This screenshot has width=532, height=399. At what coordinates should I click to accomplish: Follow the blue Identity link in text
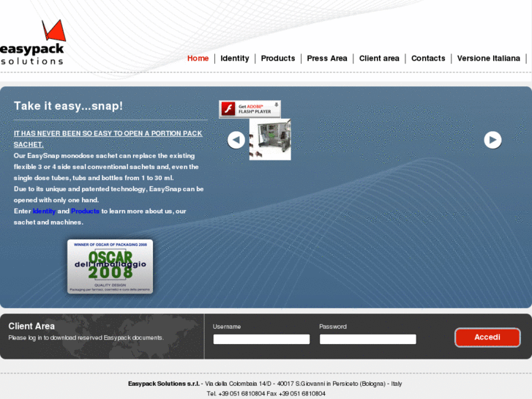(x=44, y=212)
